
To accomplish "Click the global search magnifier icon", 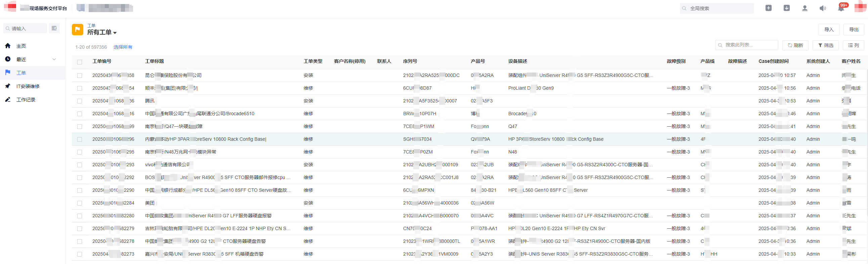I will [684, 8].
